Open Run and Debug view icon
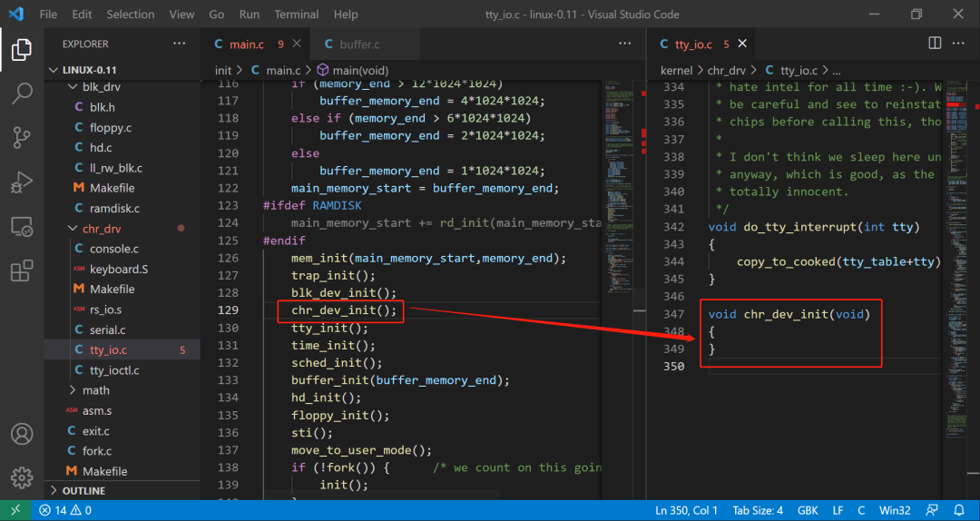980x521 pixels. pyautogui.click(x=22, y=182)
